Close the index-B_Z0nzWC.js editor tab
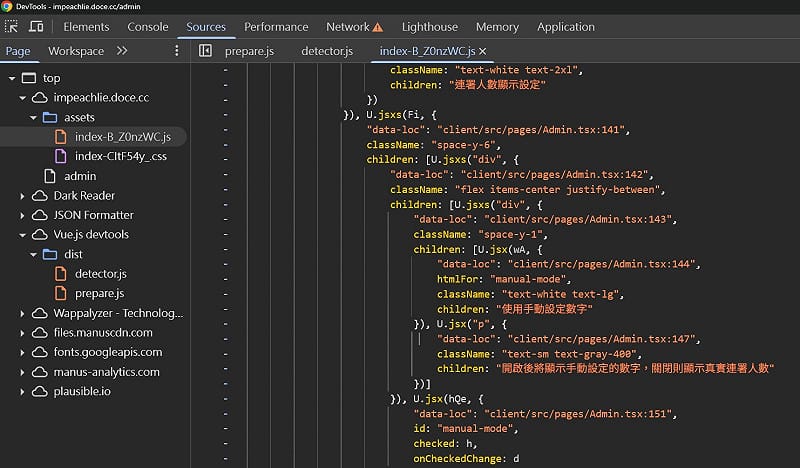 pos(482,51)
